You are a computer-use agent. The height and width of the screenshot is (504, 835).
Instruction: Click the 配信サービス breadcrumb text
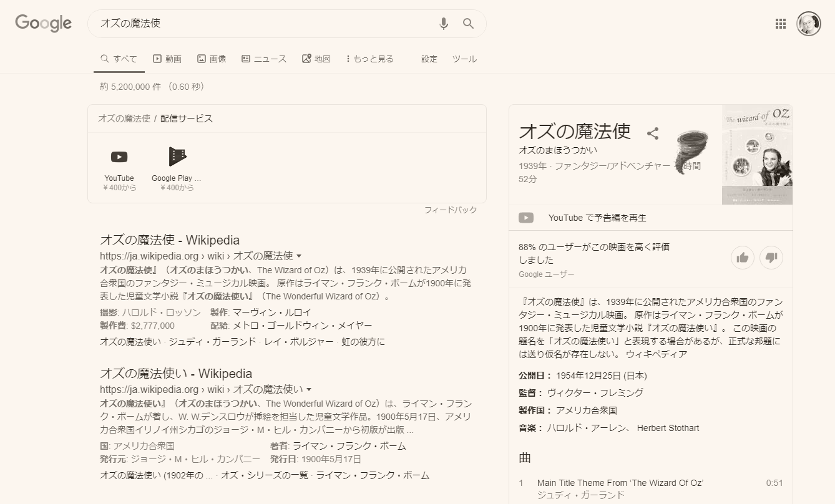187,119
